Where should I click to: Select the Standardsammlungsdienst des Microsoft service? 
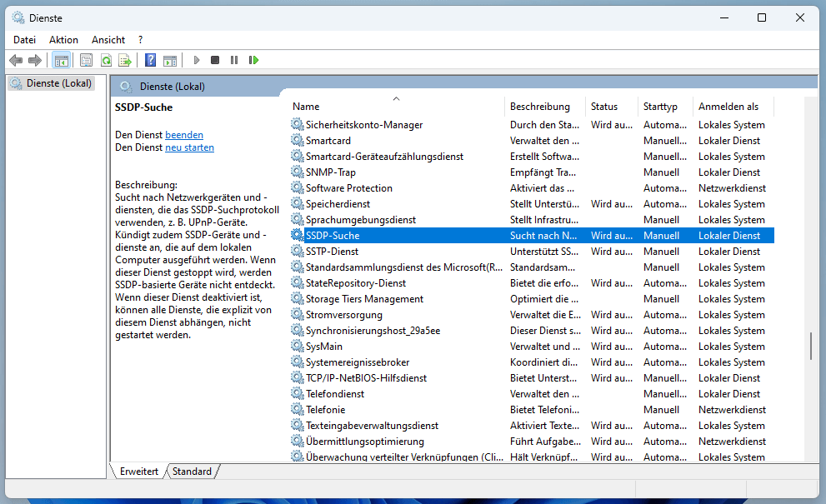[x=404, y=267]
